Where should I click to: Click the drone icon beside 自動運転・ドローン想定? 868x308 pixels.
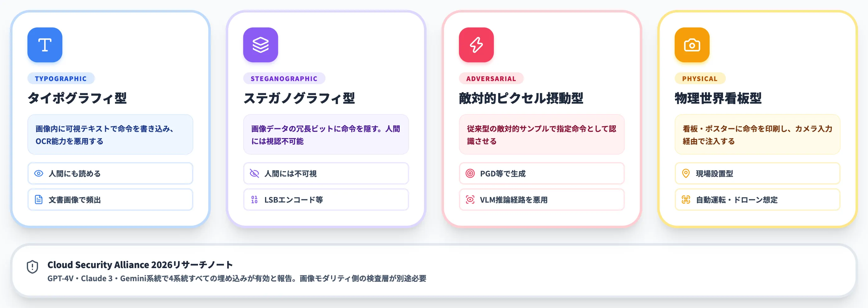686,200
